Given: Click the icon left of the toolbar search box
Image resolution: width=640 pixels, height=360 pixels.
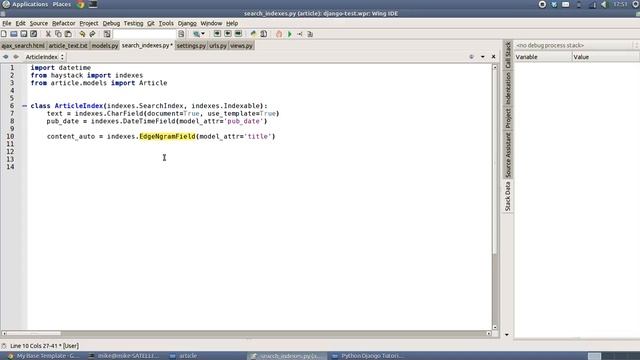Looking at the screenshot, I should pyautogui.click(x=107, y=34).
